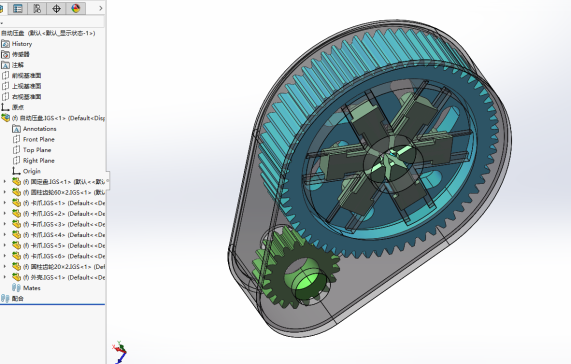Select the 卡爪.IGS<6> row text

point(64,256)
